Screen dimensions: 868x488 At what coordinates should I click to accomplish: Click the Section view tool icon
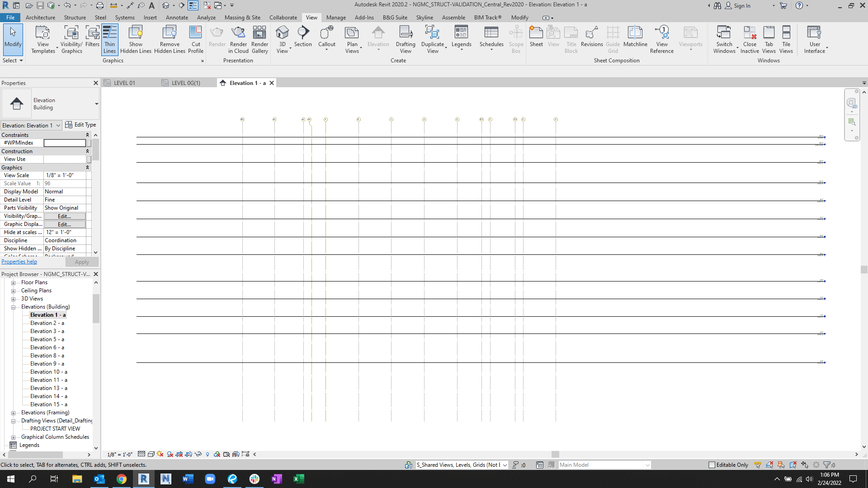(x=303, y=33)
